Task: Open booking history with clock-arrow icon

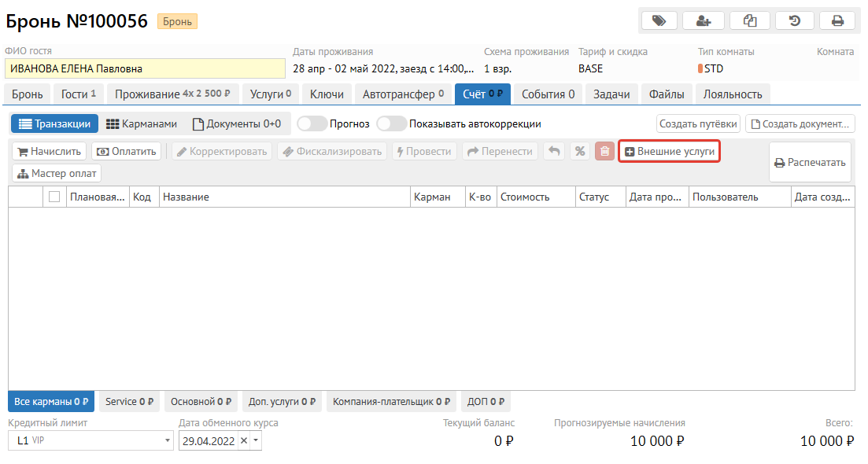Action: [x=795, y=21]
